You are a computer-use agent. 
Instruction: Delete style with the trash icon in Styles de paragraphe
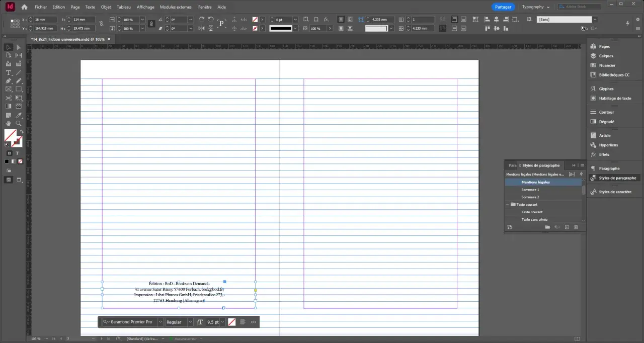tap(576, 228)
